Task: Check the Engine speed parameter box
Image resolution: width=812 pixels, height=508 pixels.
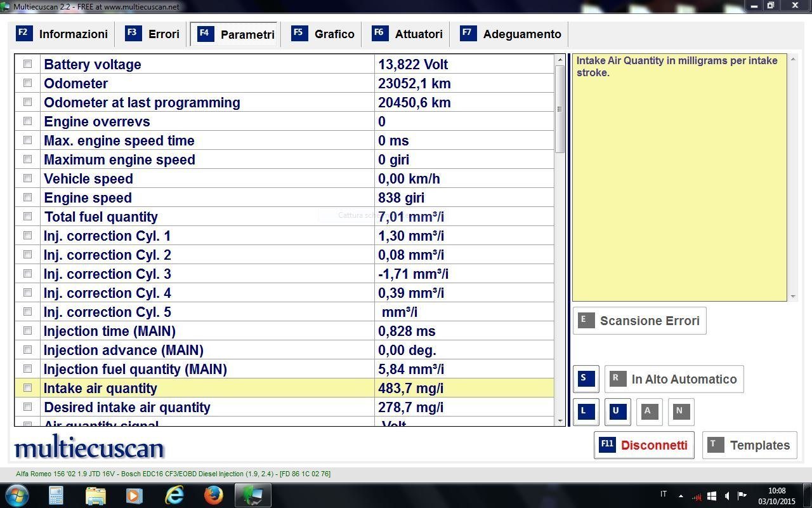Action: [x=27, y=197]
